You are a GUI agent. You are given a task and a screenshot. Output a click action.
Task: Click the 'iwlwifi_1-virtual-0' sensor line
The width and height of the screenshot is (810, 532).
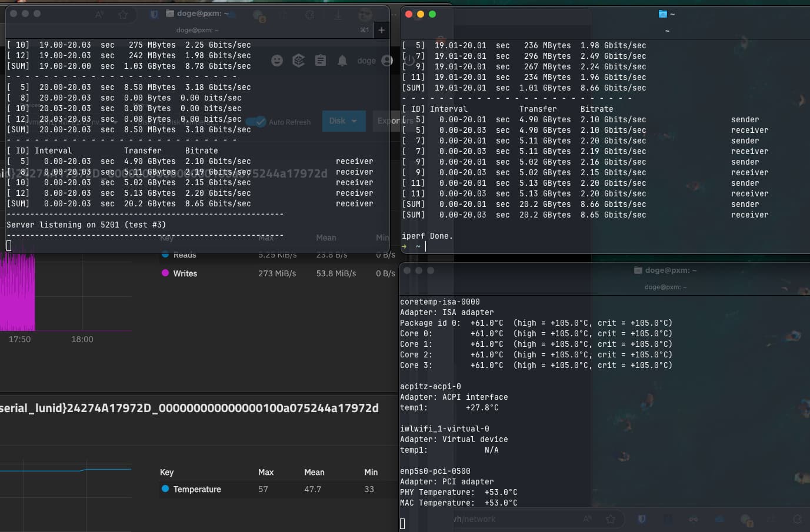[445, 429]
